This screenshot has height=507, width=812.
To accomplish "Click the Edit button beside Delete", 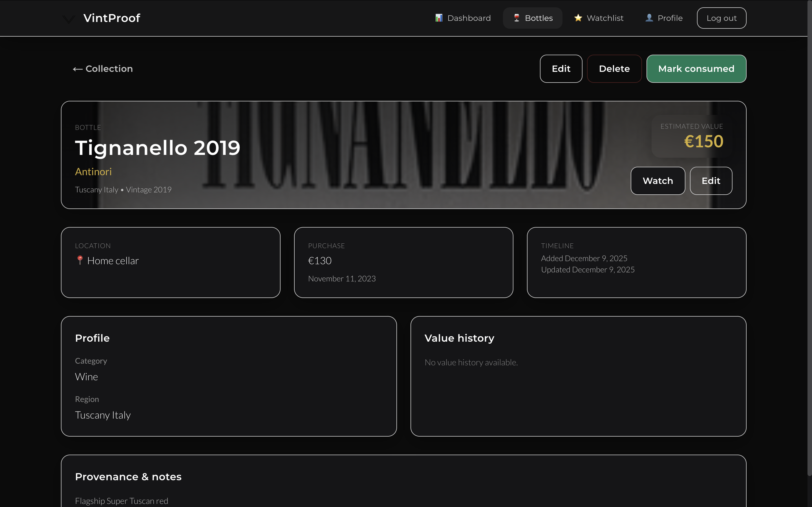I will point(561,69).
